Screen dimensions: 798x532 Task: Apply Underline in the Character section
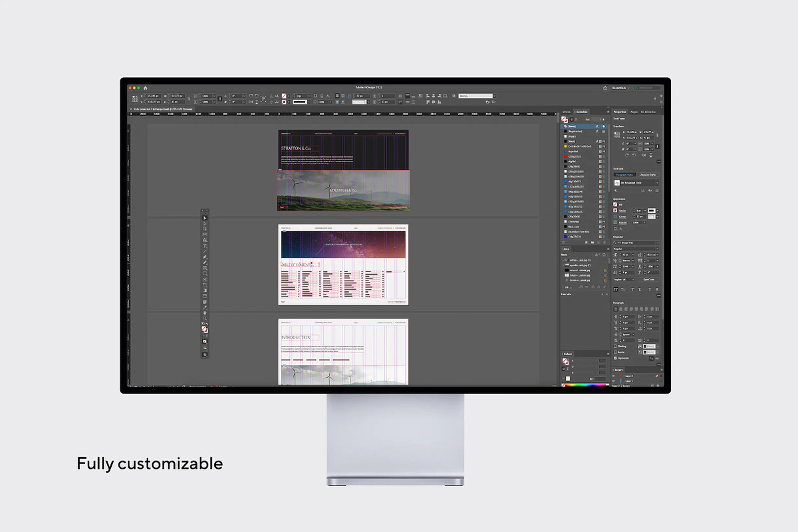(x=650, y=289)
